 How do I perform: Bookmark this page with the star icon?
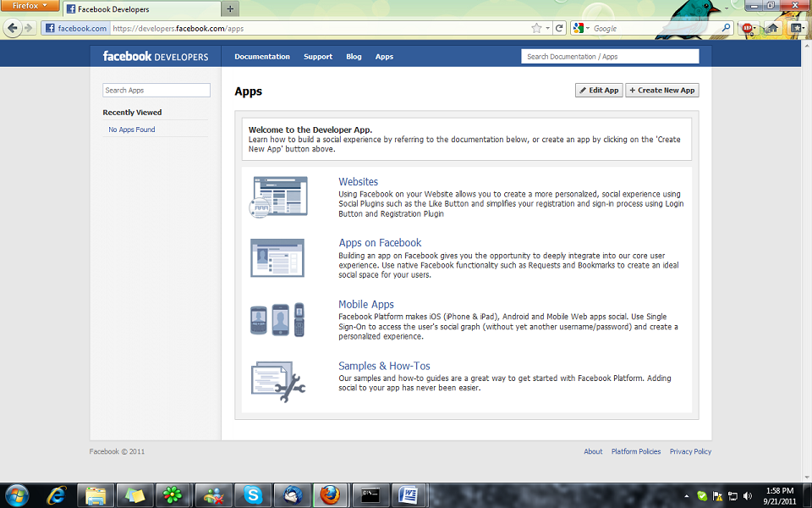535,28
